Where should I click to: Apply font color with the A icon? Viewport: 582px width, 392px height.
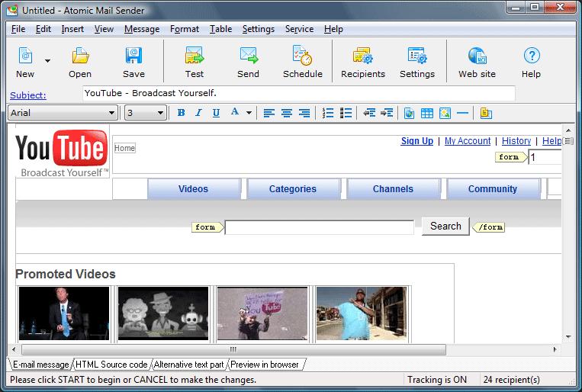(235, 112)
